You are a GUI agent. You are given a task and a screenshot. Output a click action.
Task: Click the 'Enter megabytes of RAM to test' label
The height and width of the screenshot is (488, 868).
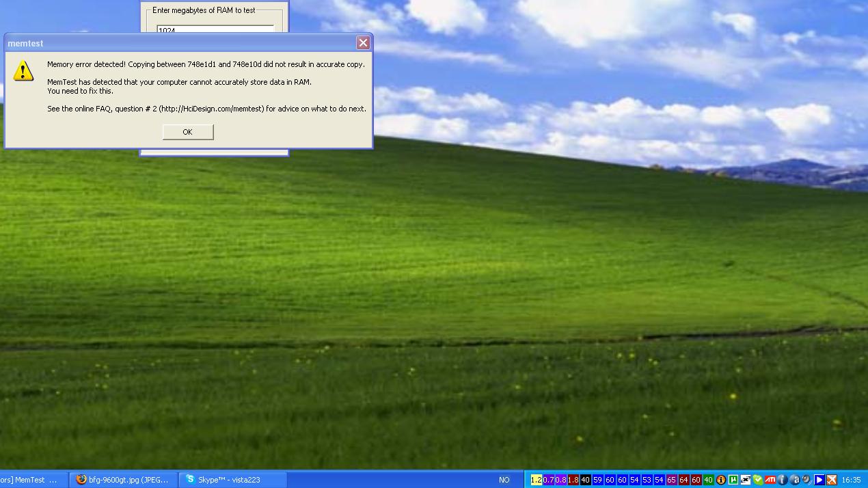(x=204, y=10)
